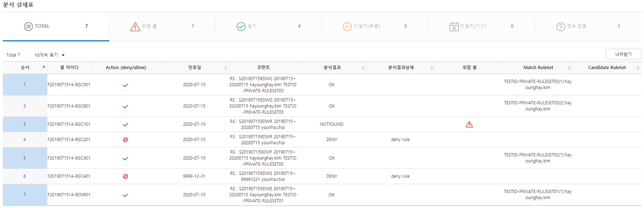The width and height of the screenshot is (644, 208).
Task: Click deny rule detail in row 4
Action: tap(400, 140)
